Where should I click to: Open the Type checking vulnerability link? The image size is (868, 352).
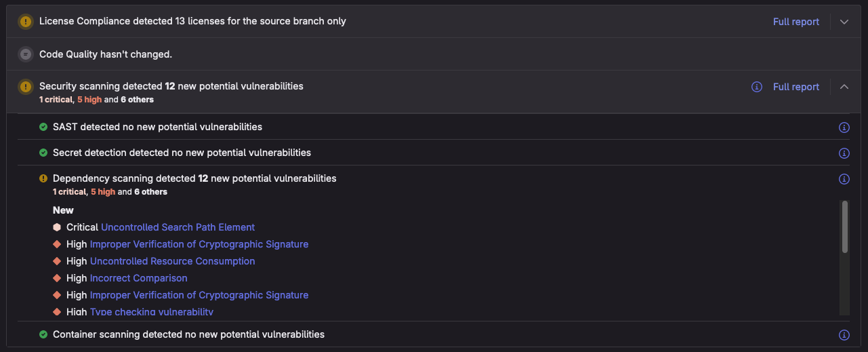click(151, 312)
